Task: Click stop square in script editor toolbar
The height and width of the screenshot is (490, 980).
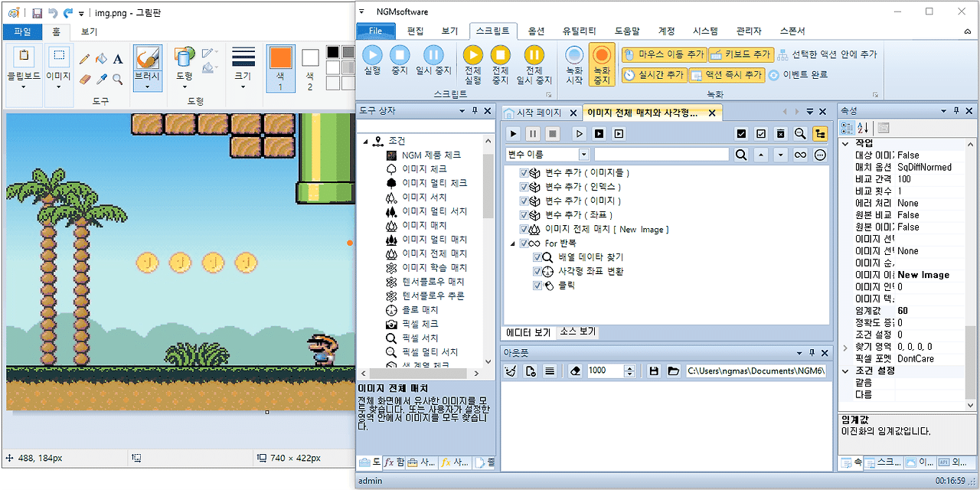Action: pos(552,133)
